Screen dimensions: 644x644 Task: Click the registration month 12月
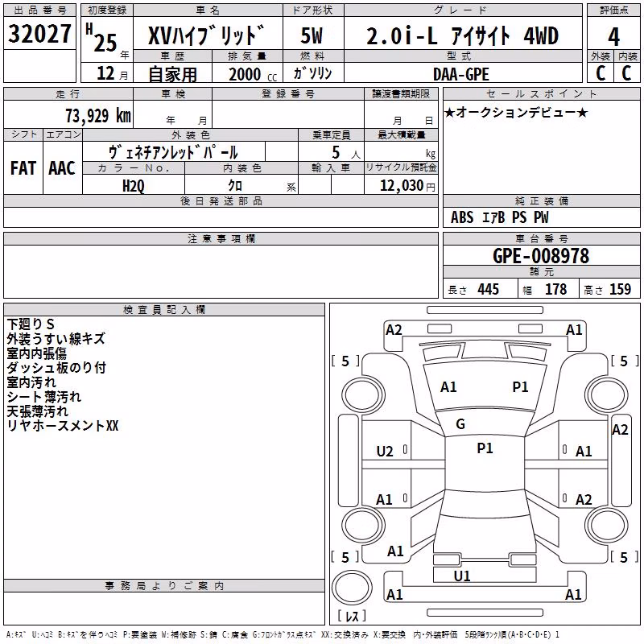[112, 73]
